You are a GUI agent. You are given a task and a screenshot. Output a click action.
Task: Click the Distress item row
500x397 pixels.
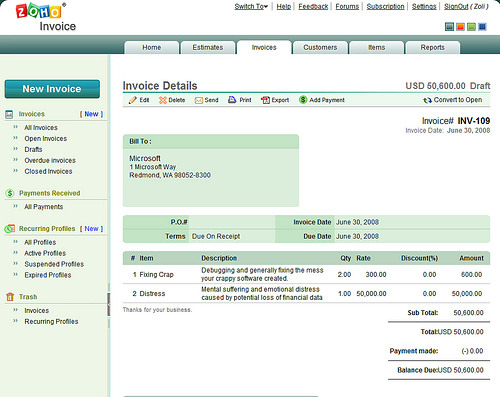coord(306,293)
